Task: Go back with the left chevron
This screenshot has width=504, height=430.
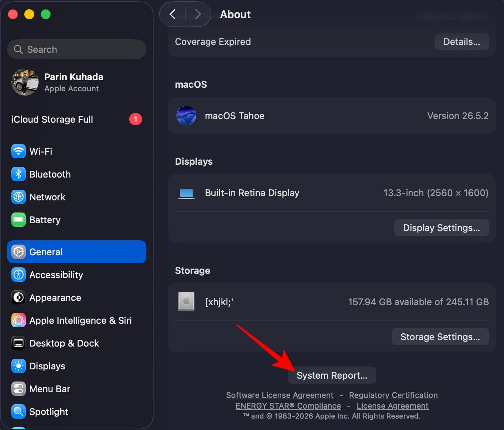Action: (x=173, y=14)
